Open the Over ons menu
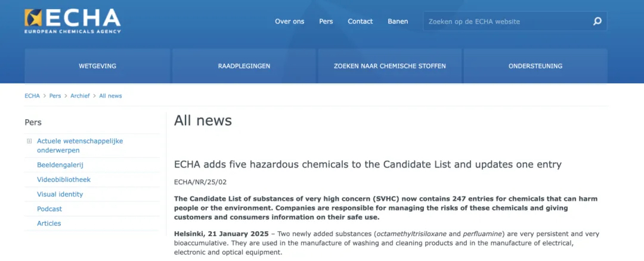644x261 pixels. point(289,21)
